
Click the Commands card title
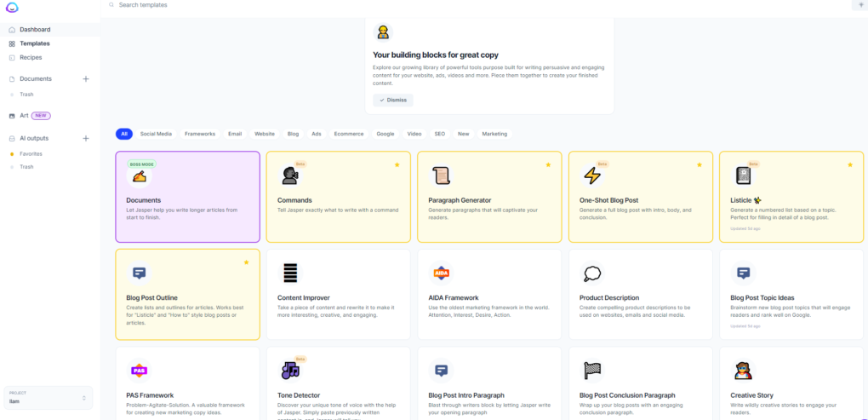(294, 200)
